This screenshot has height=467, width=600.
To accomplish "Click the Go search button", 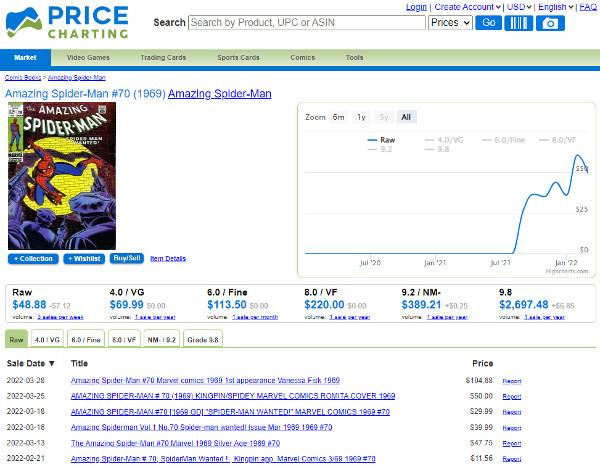I will (x=489, y=23).
